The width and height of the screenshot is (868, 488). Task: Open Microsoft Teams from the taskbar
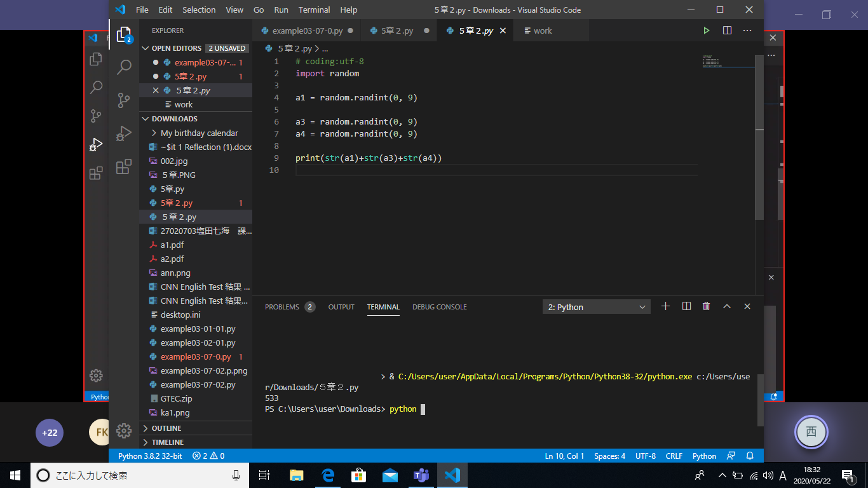tap(421, 475)
